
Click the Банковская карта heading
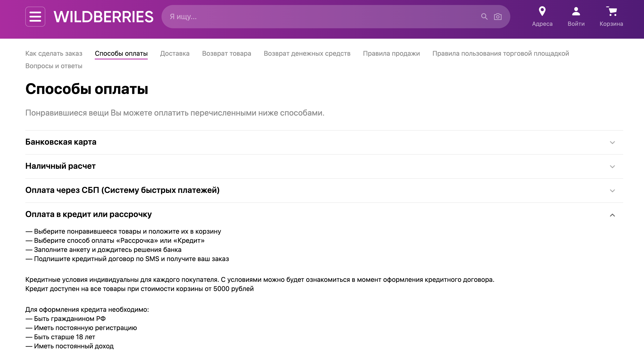(61, 142)
